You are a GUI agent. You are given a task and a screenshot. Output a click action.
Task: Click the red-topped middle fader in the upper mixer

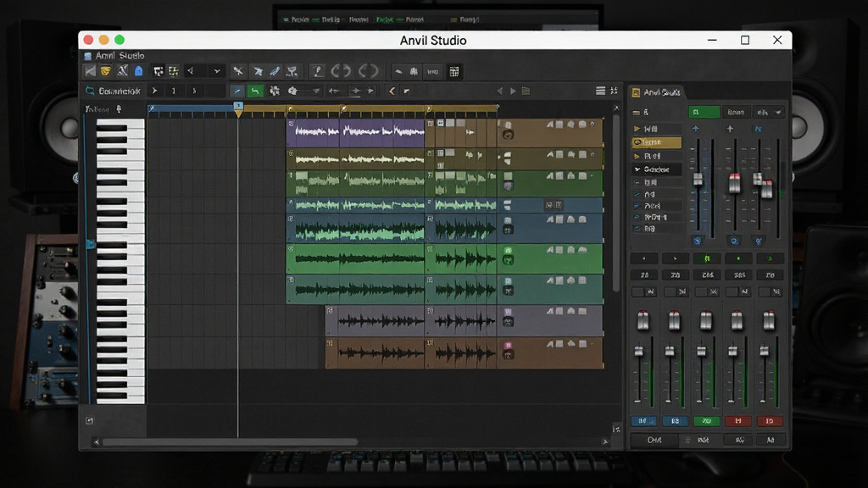(734, 183)
